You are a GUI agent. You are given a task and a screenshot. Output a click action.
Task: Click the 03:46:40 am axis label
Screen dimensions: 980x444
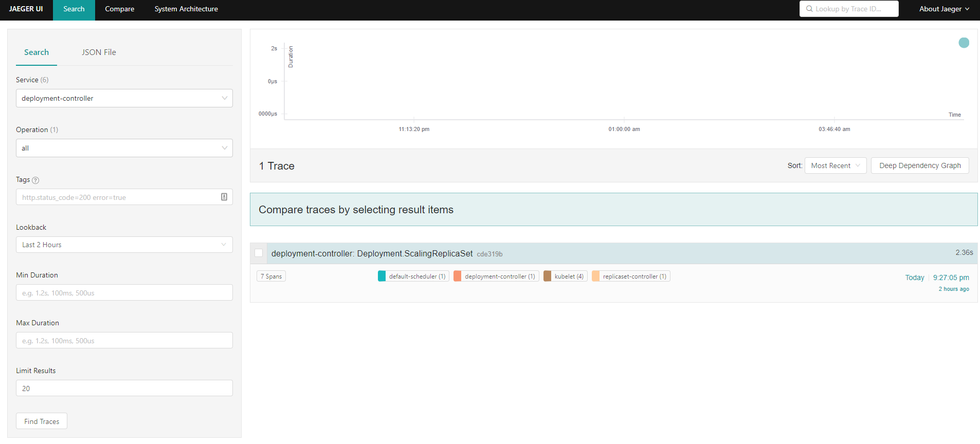(834, 129)
